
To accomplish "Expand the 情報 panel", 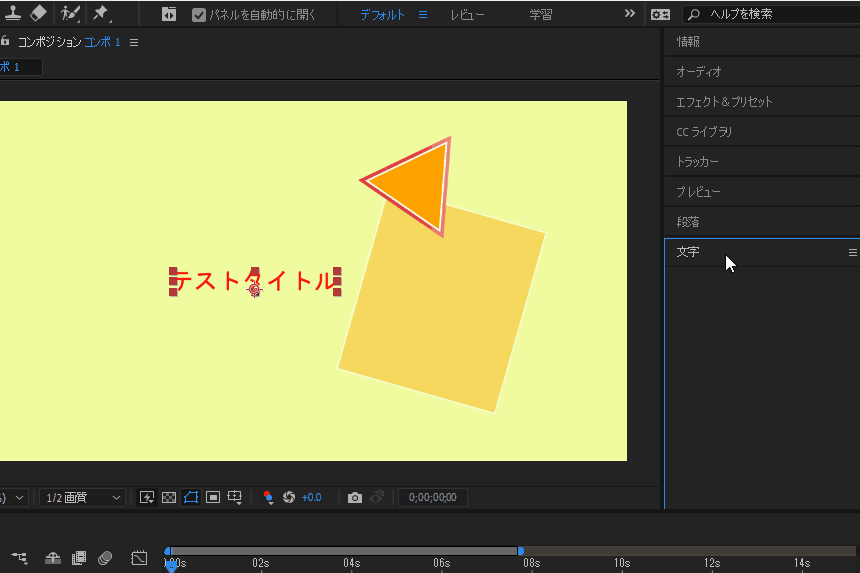I will [762, 42].
